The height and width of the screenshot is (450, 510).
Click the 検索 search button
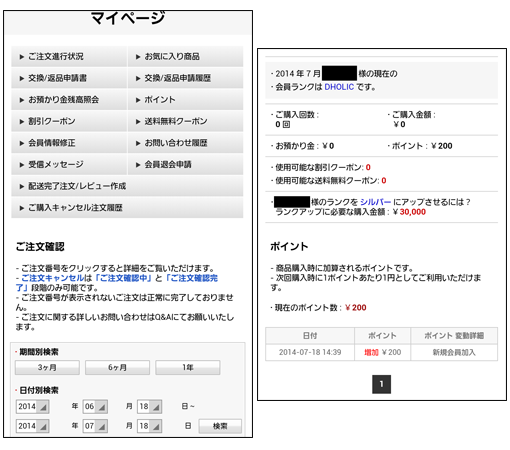220,426
